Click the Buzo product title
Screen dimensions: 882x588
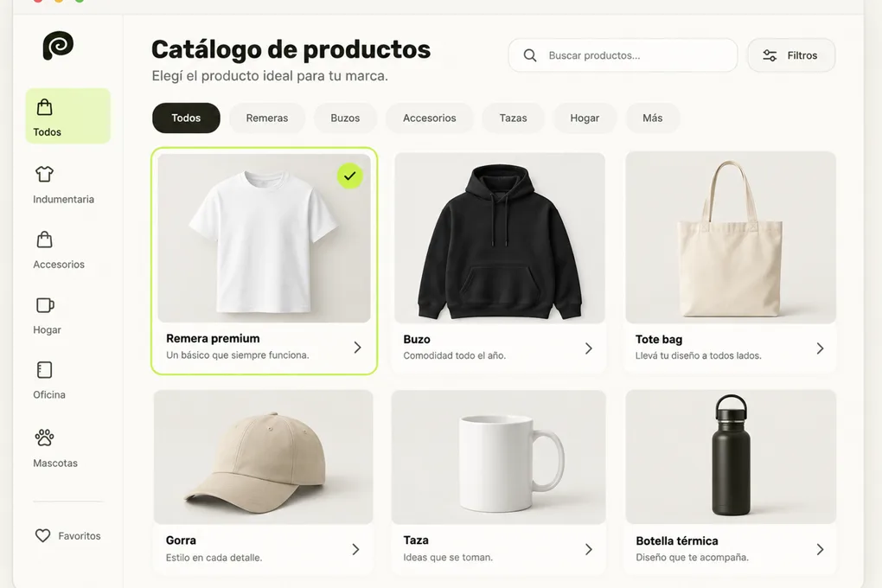417,339
